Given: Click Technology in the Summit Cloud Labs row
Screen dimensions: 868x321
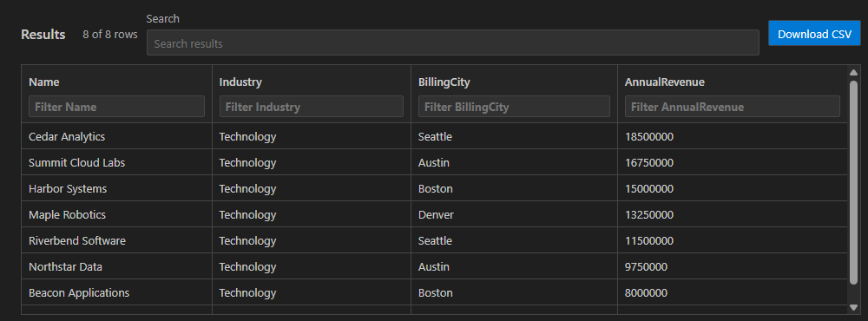Looking at the screenshot, I should tap(247, 163).
